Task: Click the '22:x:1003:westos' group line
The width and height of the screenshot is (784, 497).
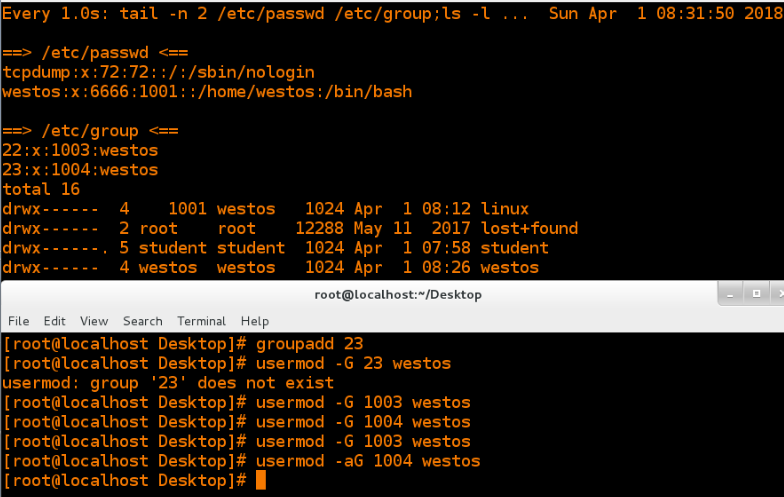Action: point(80,150)
